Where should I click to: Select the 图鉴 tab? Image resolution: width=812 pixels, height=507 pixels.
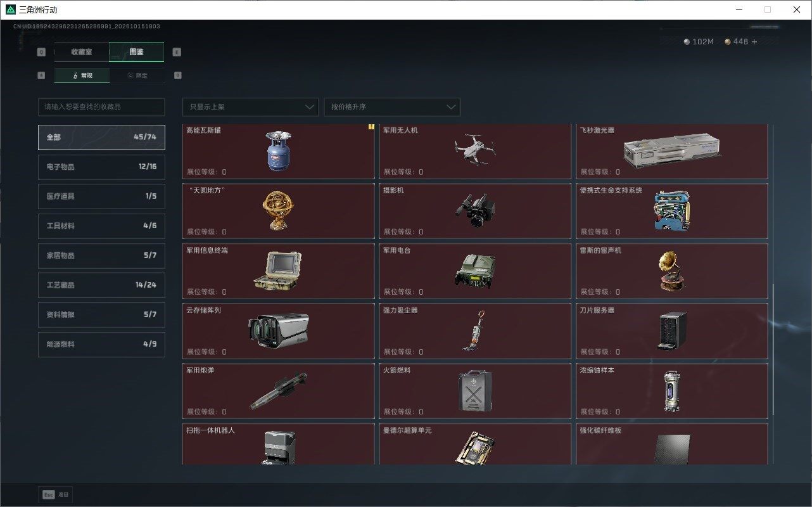(x=137, y=52)
